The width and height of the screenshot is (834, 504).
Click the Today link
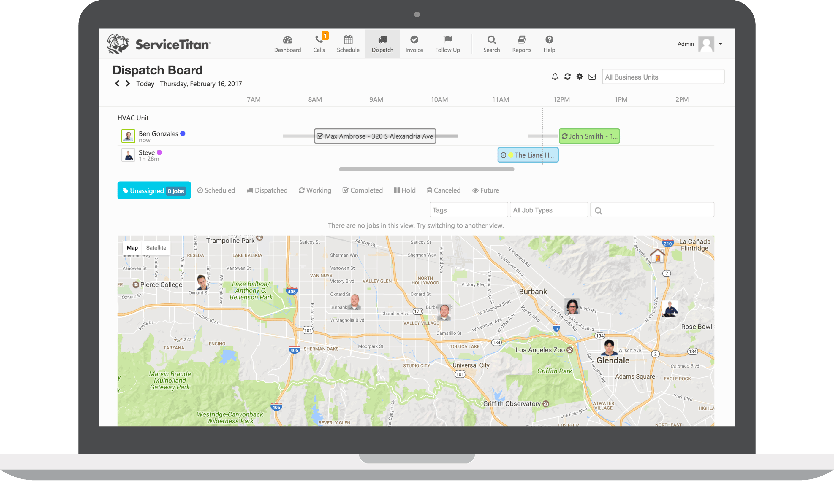tap(145, 84)
